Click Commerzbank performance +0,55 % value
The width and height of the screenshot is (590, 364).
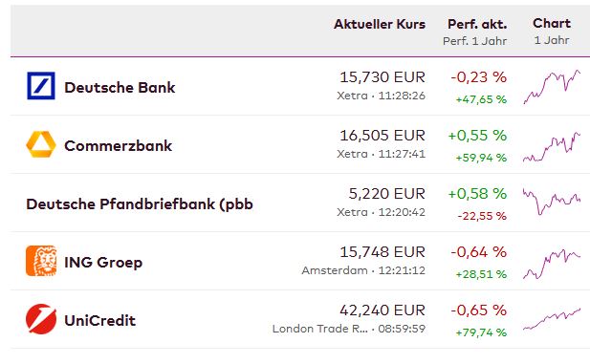(x=477, y=136)
